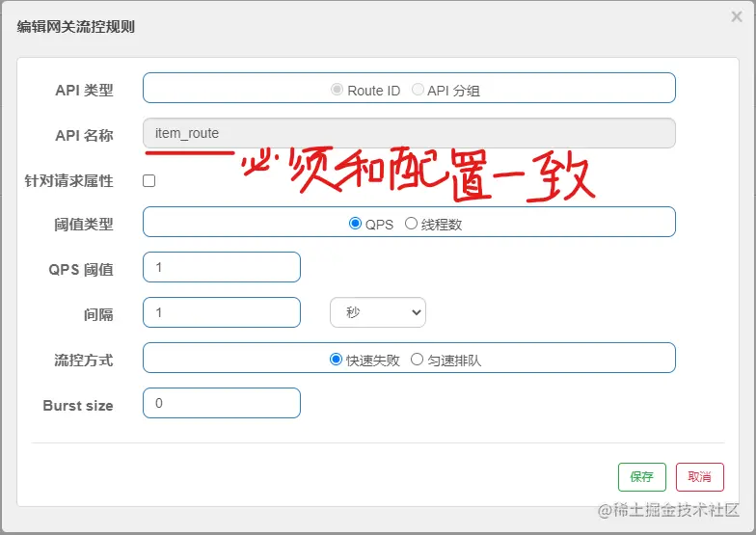Screen dimensions: 756x535
Task: Choose QPS as threshold type
Action: (x=355, y=224)
